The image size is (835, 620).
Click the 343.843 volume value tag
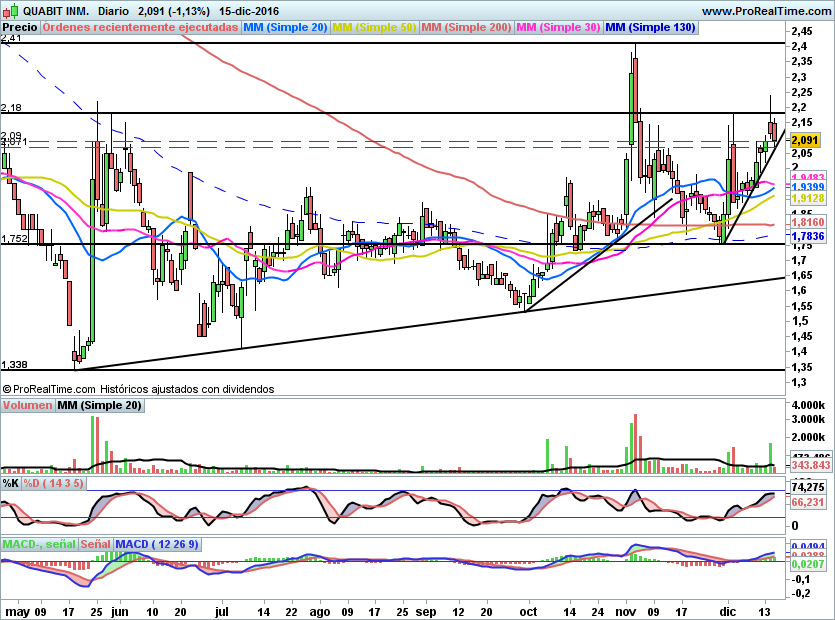[x=811, y=466]
